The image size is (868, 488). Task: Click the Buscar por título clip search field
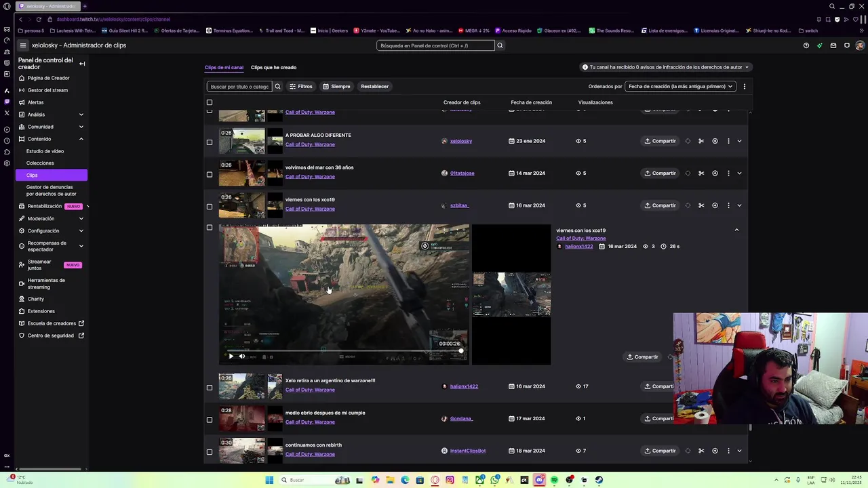coord(239,86)
